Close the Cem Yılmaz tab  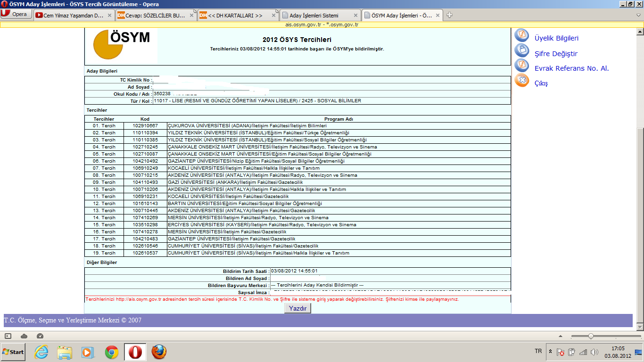pyautogui.click(x=109, y=15)
